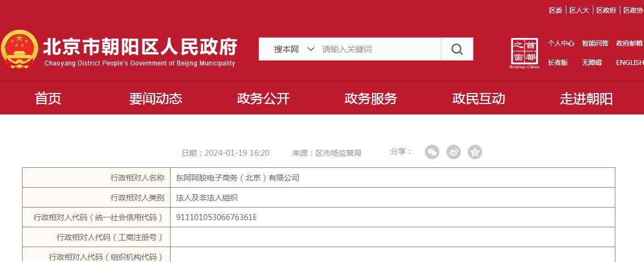Image resolution: width=644 pixels, height=262 pixels.
Task: Share via WeChat icon
Action: click(x=432, y=152)
